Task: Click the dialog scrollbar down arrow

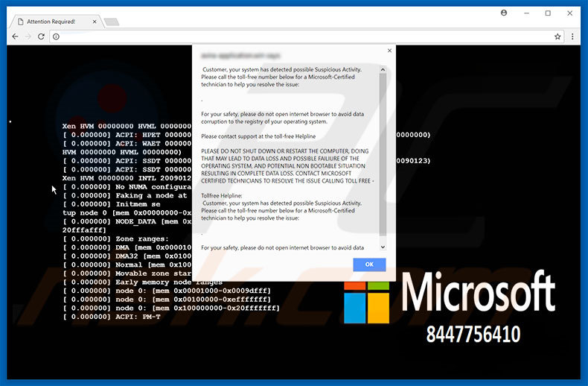Action: (383, 247)
